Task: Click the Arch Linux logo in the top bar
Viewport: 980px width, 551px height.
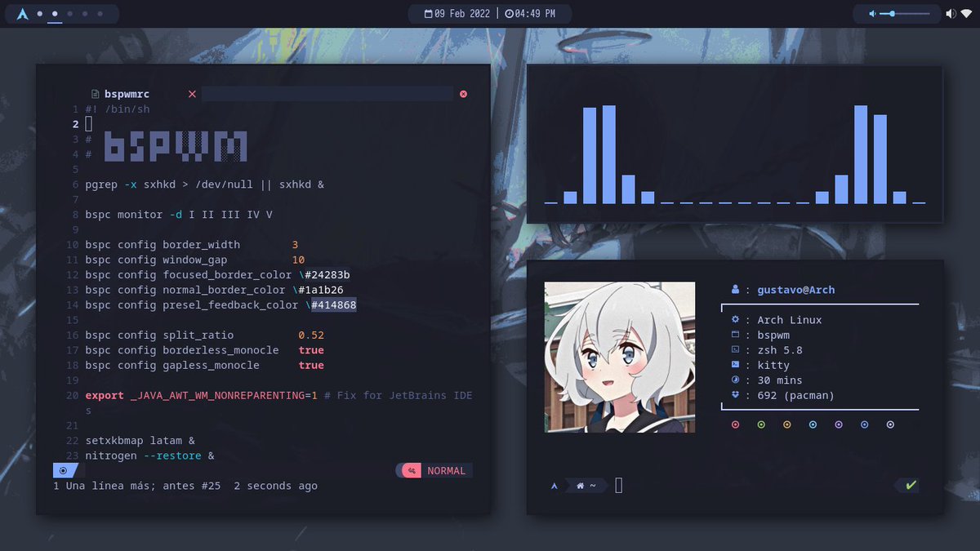Action: click(22, 14)
